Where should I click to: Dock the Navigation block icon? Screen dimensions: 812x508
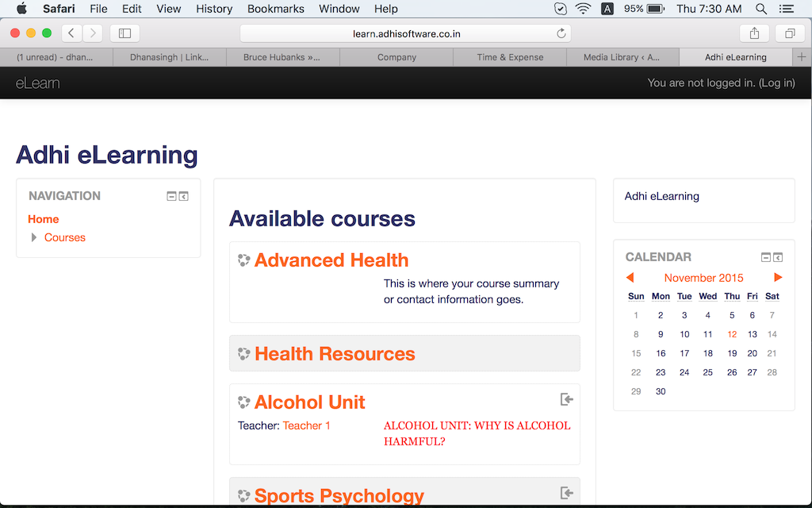pos(184,197)
